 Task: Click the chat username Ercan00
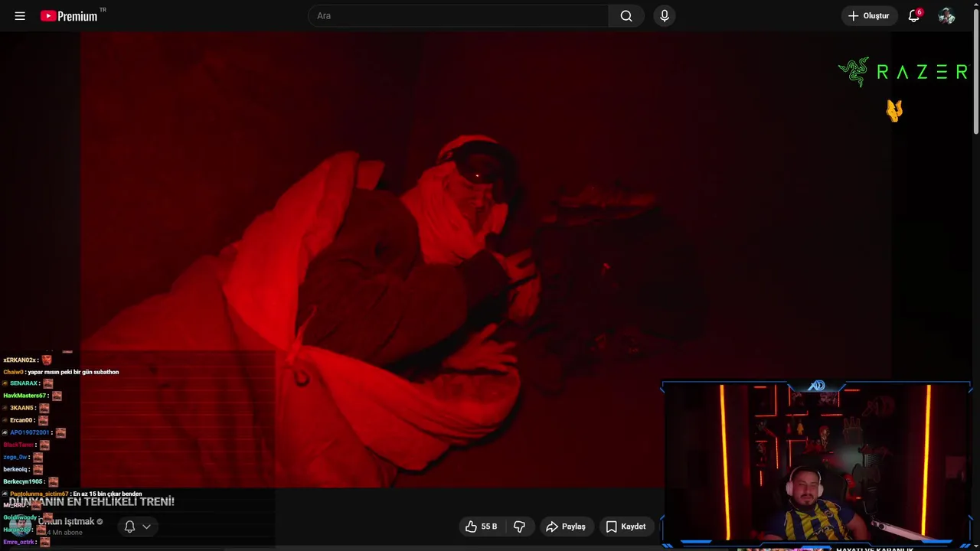(x=21, y=420)
